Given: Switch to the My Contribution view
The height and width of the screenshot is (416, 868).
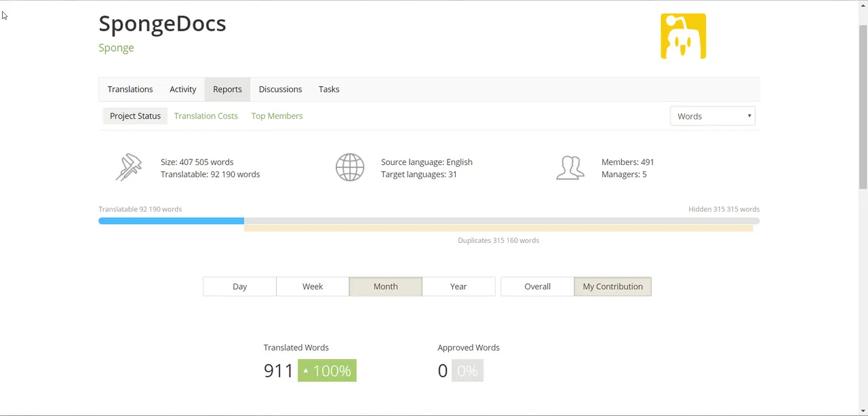Looking at the screenshot, I should pyautogui.click(x=612, y=286).
